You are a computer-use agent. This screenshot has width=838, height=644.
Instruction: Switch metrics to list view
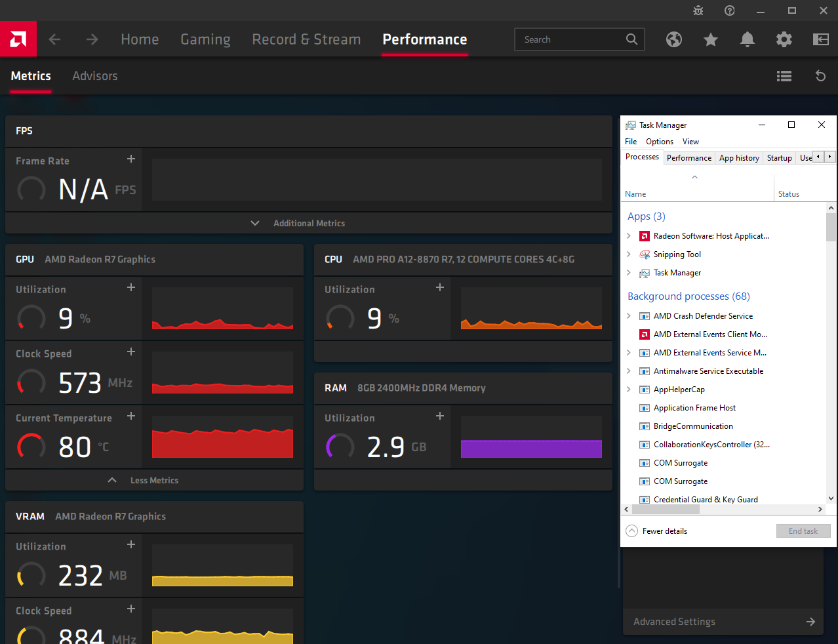pos(784,76)
